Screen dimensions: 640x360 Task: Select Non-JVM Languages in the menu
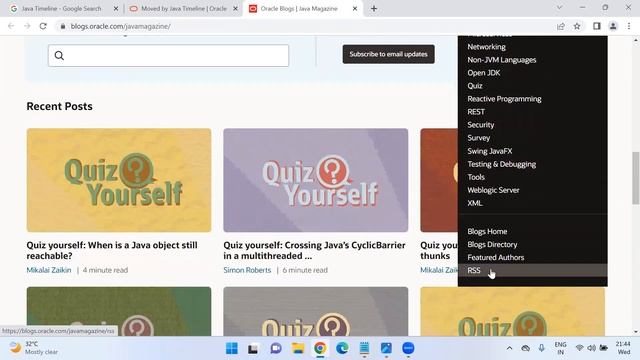click(x=502, y=60)
